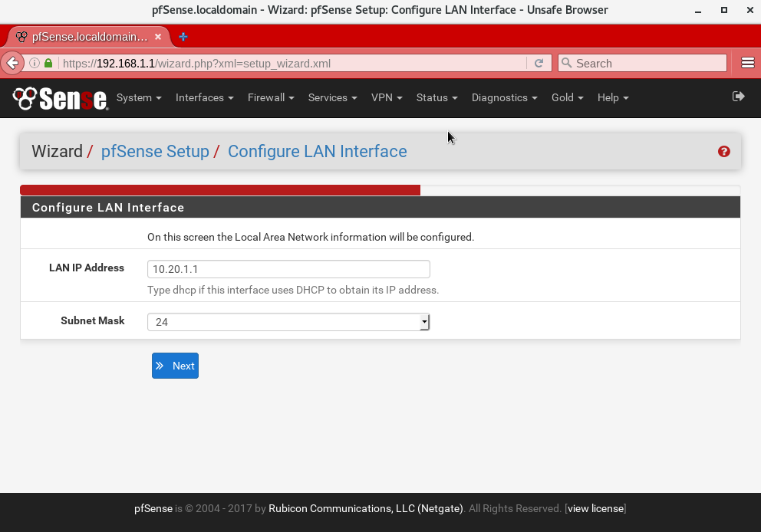Click the 'Type dhcp if this interface' hint text
The width and height of the screenshot is (761, 532).
(x=293, y=290)
